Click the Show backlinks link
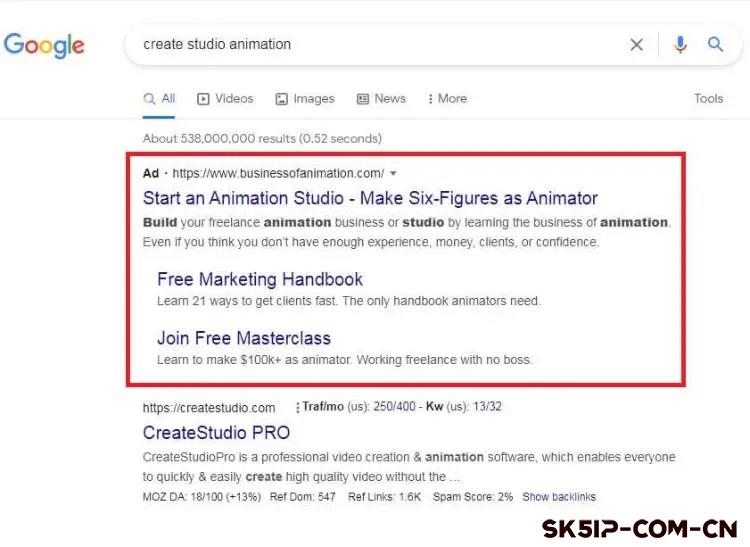 point(558,497)
